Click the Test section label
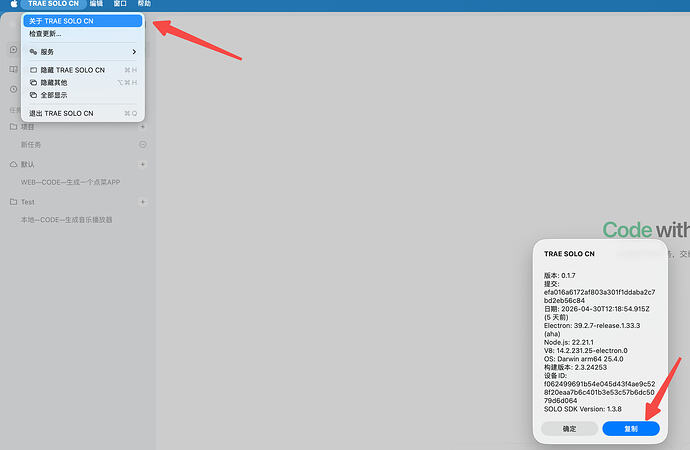The image size is (690, 450). click(28, 202)
